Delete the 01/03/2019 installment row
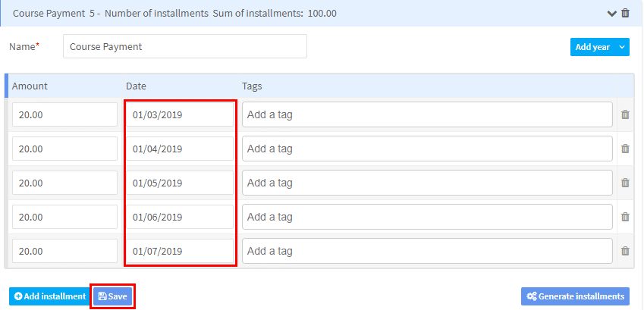Viewport: 644px width, 310px height. tap(625, 114)
